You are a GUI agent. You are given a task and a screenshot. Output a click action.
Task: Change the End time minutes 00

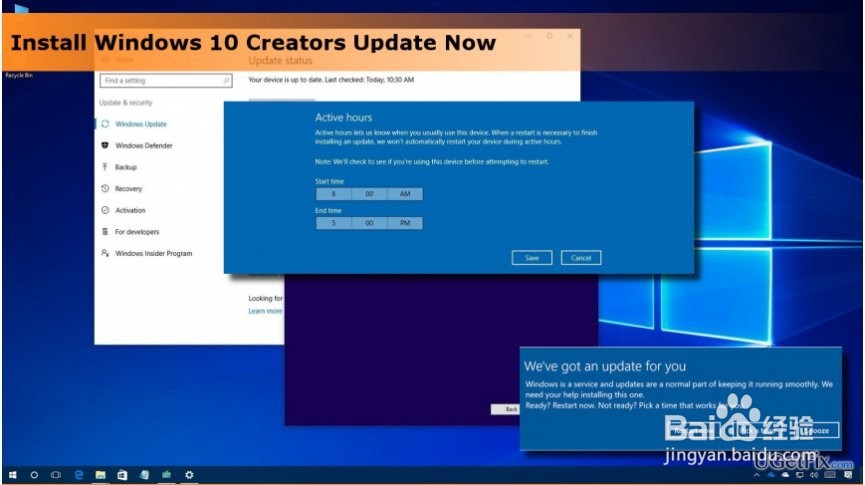coord(369,223)
